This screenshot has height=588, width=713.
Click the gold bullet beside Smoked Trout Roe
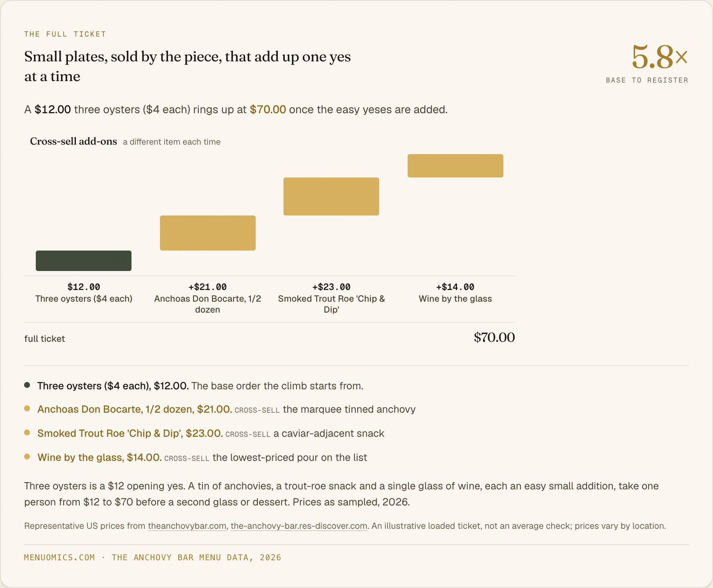(27, 432)
